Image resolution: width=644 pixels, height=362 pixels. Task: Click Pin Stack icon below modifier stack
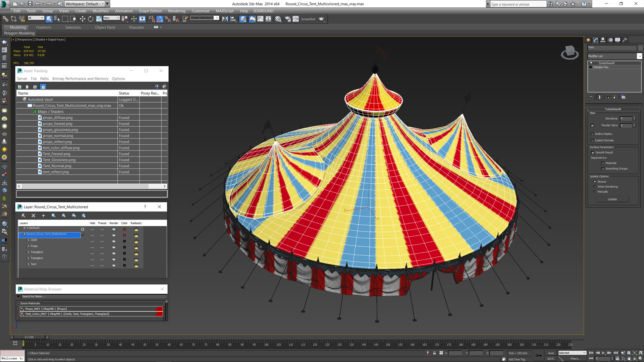[591, 97]
